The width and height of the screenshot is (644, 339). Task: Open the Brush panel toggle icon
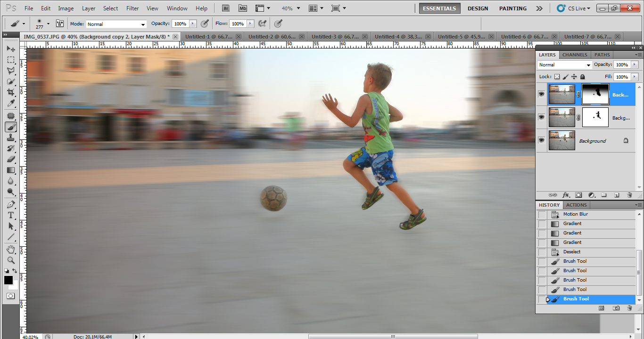point(60,24)
